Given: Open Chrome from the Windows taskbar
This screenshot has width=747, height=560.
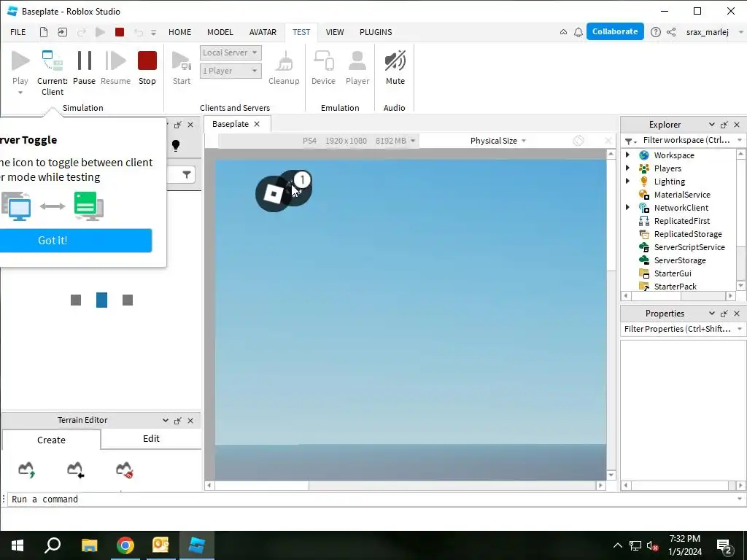Looking at the screenshot, I should [x=125, y=545].
